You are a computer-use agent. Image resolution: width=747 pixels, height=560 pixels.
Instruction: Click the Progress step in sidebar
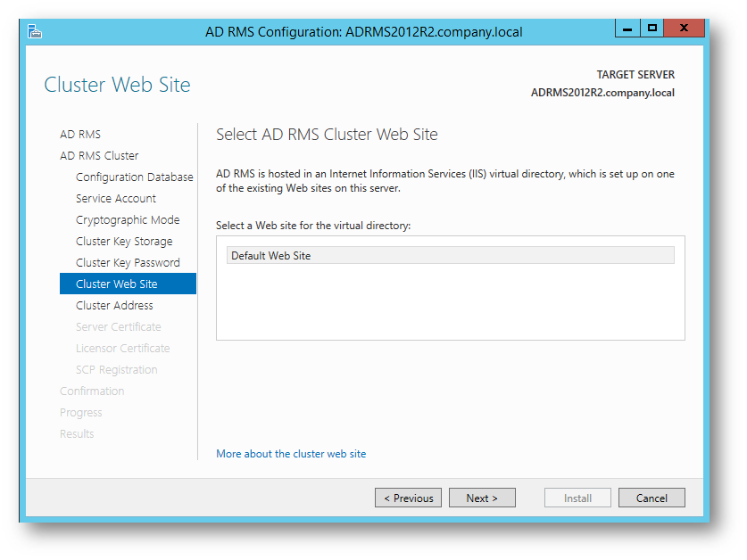tap(80, 412)
